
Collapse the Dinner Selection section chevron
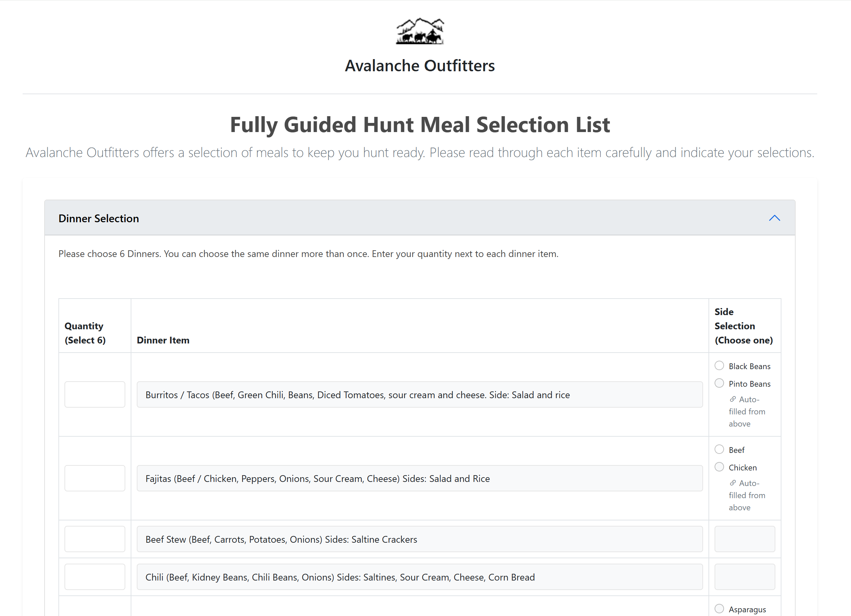click(x=774, y=218)
